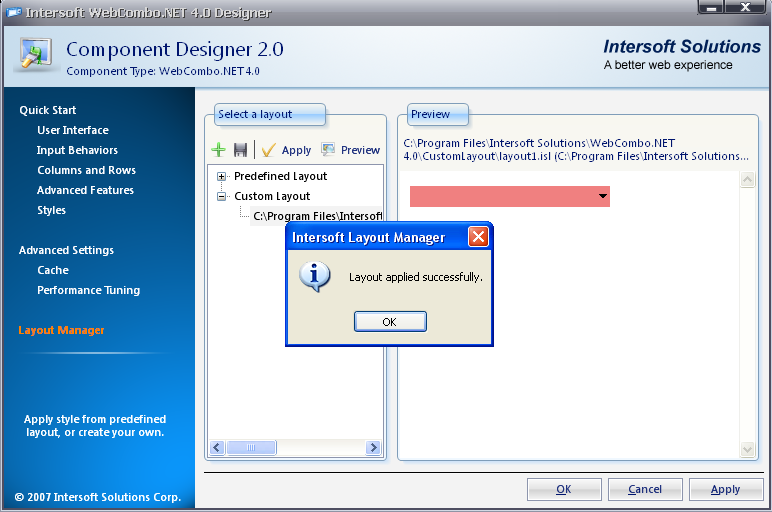Select Layout Manager in sidebar

(62, 330)
